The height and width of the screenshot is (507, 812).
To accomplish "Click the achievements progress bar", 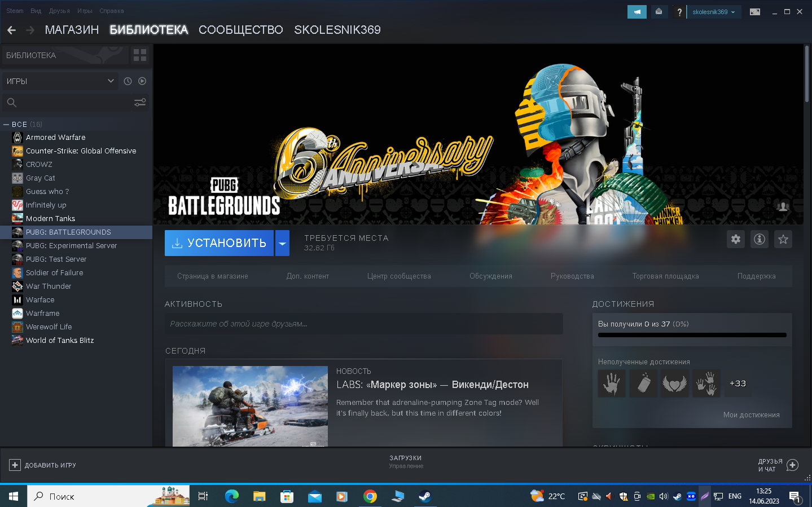I will coord(692,335).
